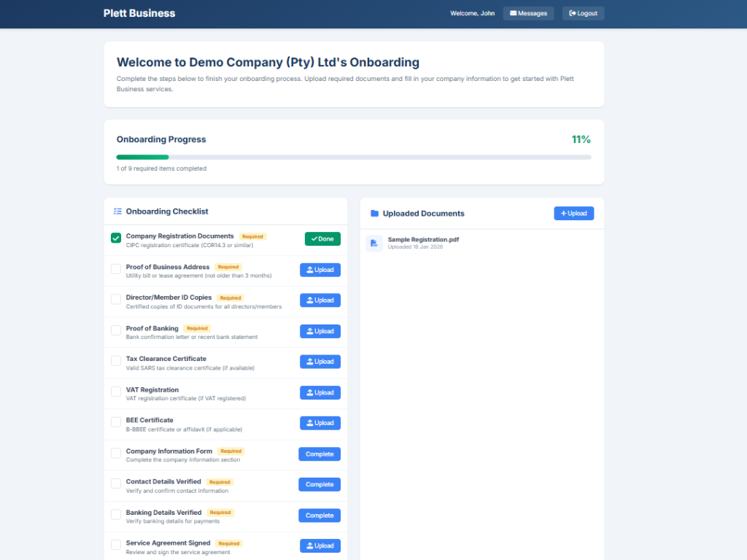
Task: Click the + Upload button in Uploaded Documents
Action: click(x=573, y=213)
